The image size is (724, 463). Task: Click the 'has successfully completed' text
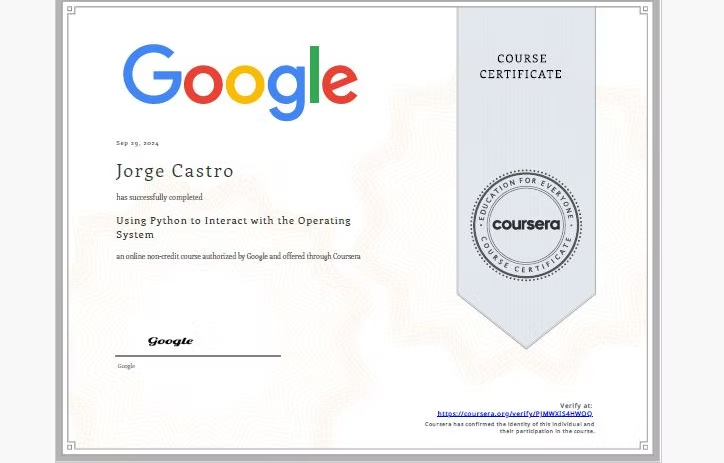(159, 197)
